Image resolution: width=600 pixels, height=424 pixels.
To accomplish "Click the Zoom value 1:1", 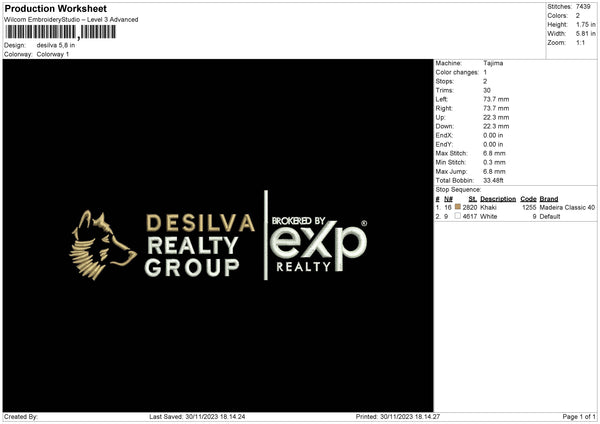I will pyautogui.click(x=580, y=42).
